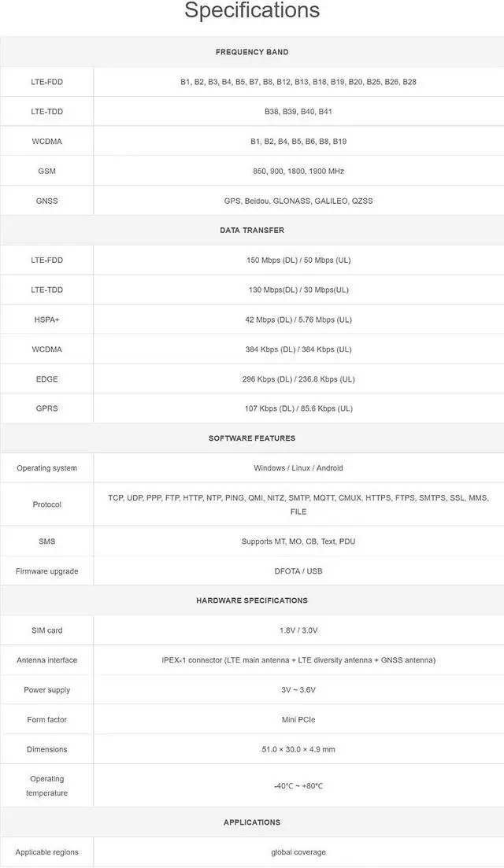The height and width of the screenshot is (868, 504).
Task: Click the Protocol list starting with TCP, UDP
Action: (298, 505)
